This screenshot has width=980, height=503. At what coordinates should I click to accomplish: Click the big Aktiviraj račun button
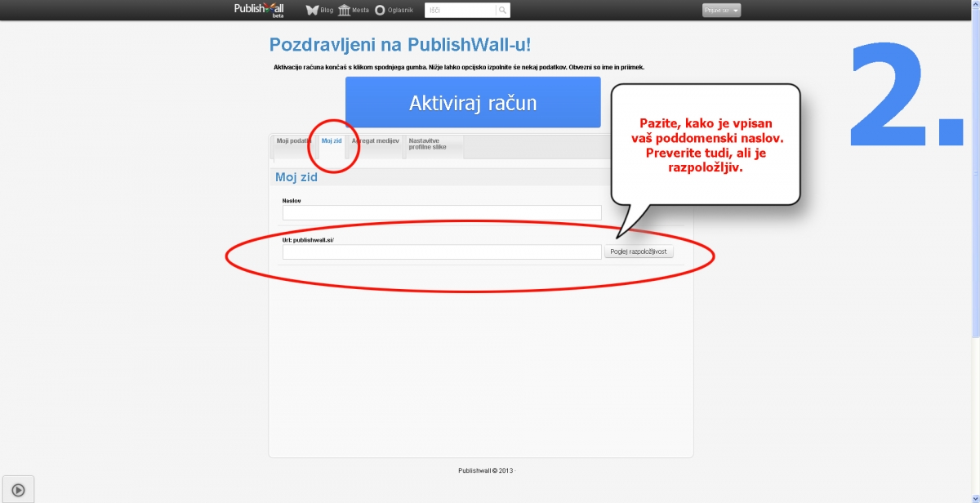[x=473, y=104]
